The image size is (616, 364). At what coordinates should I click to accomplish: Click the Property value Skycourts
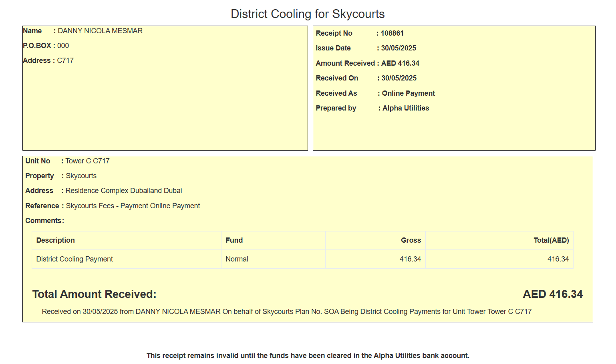[x=81, y=176]
